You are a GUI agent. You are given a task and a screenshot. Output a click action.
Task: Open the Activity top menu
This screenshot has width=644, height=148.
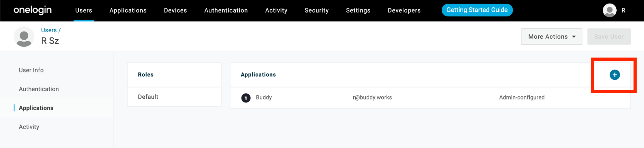coord(276,10)
